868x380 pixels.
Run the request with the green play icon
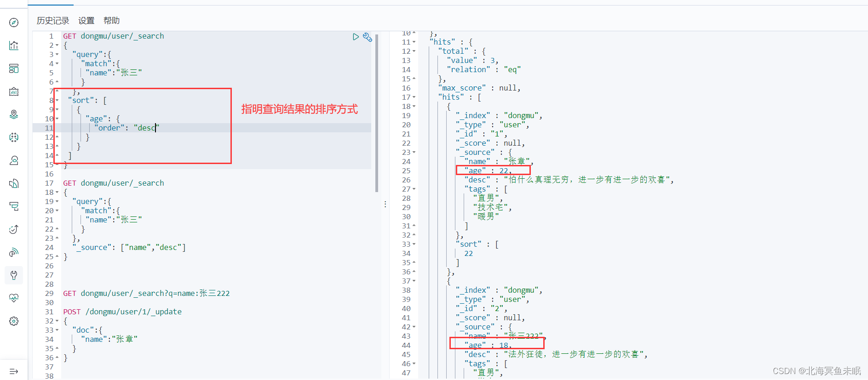click(356, 37)
